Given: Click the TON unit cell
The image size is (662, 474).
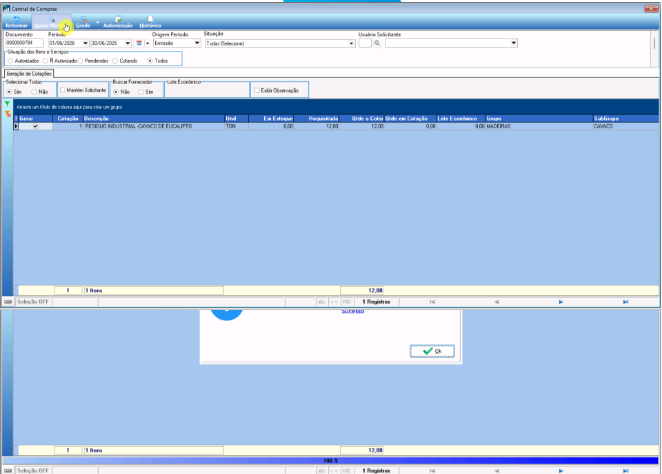Looking at the screenshot, I should click(236, 126).
